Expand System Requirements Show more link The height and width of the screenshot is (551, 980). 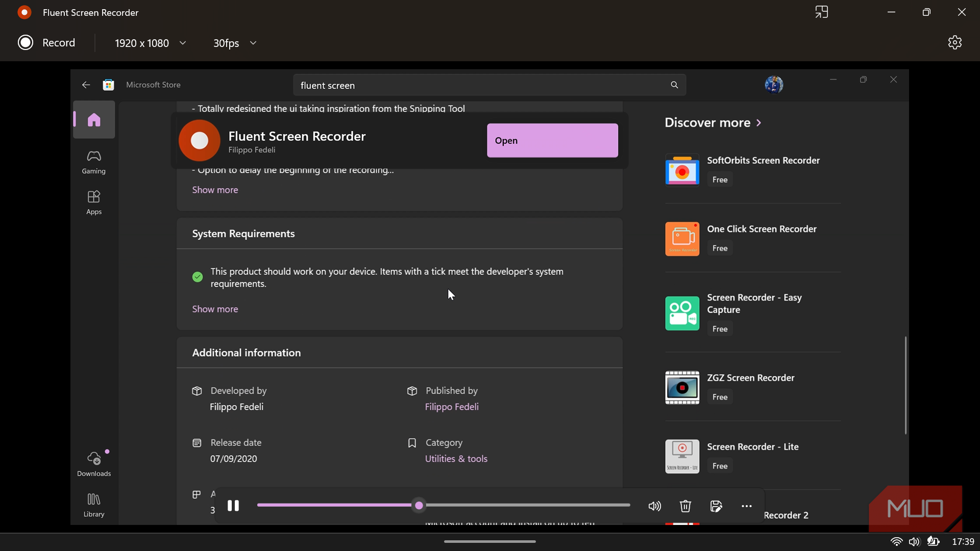(x=215, y=309)
